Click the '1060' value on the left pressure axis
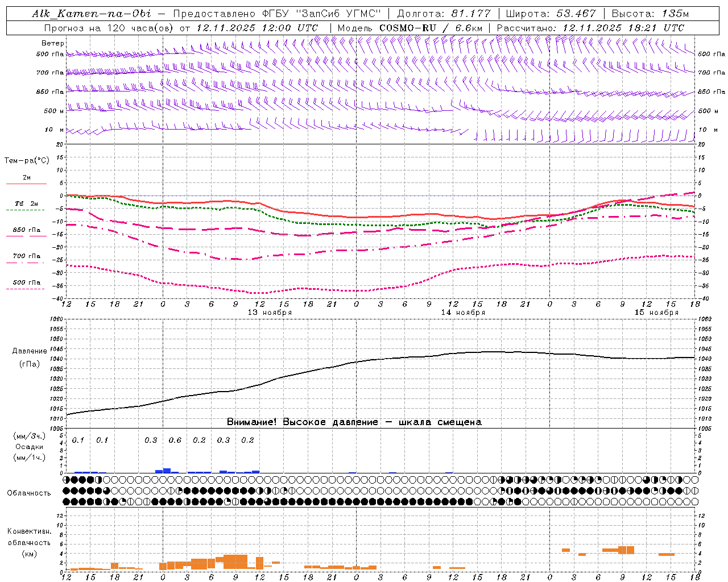This screenshot has height=582, width=728. click(x=56, y=319)
